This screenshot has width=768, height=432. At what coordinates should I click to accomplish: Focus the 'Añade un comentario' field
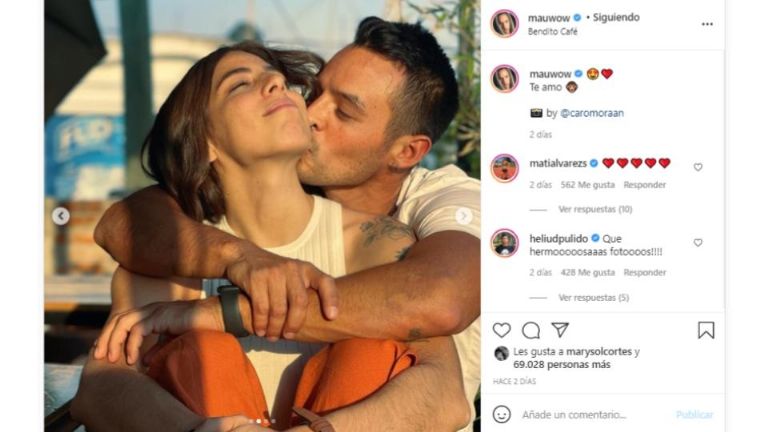[590, 414]
